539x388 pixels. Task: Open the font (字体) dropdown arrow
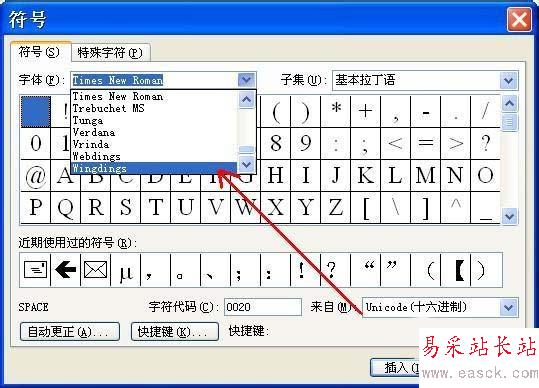pos(246,80)
